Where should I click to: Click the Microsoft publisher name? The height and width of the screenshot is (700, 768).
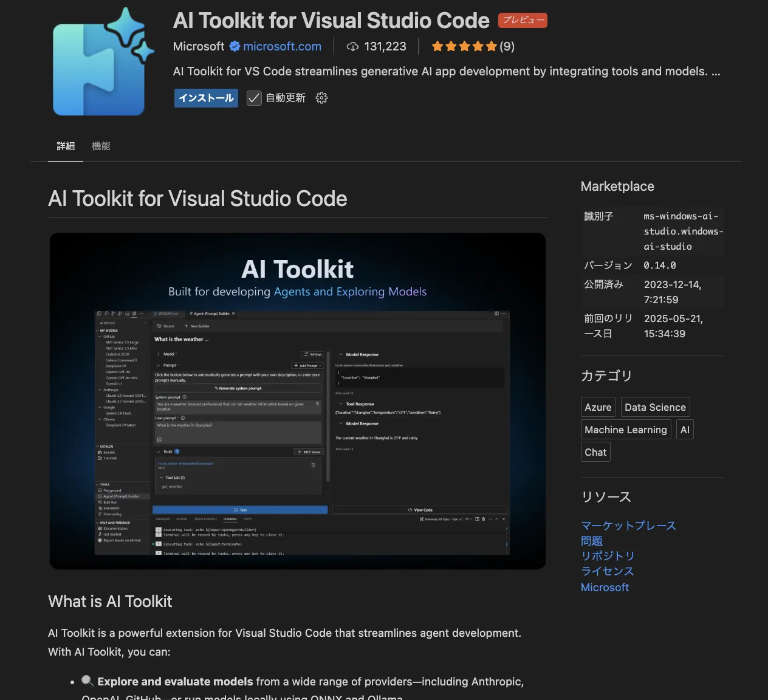tap(198, 47)
